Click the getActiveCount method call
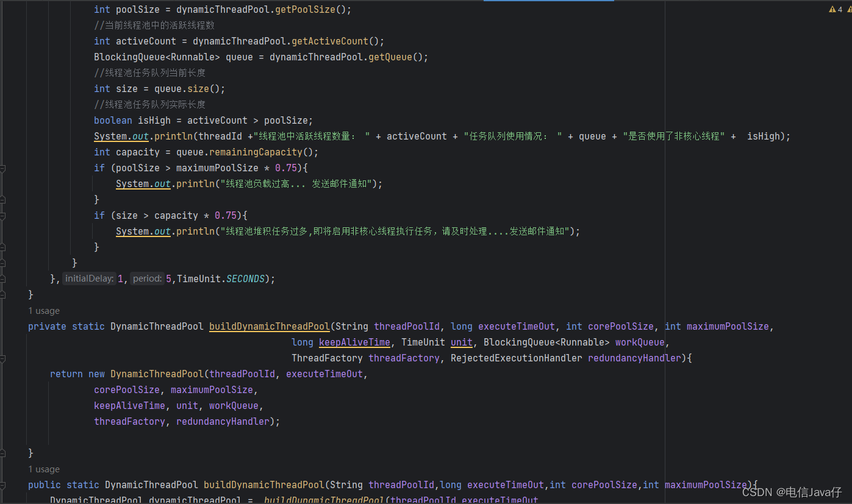Viewport: 852px width, 504px height. pos(330,41)
